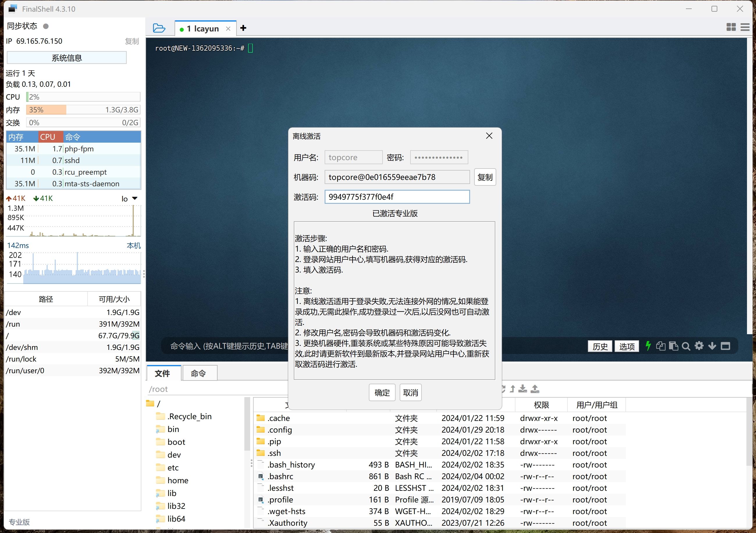Close the 离线激活 dialog with X

[x=489, y=136]
